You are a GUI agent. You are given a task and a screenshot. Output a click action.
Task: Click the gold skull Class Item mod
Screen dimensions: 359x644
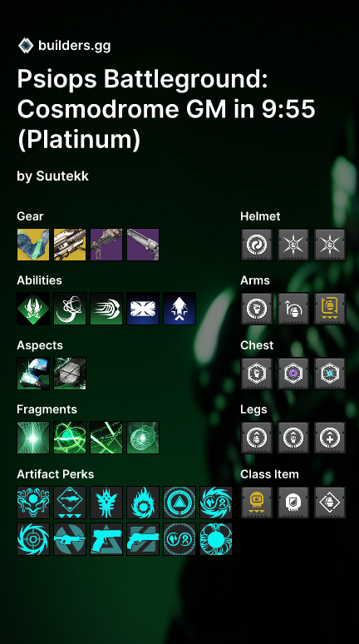[x=257, y=503]
